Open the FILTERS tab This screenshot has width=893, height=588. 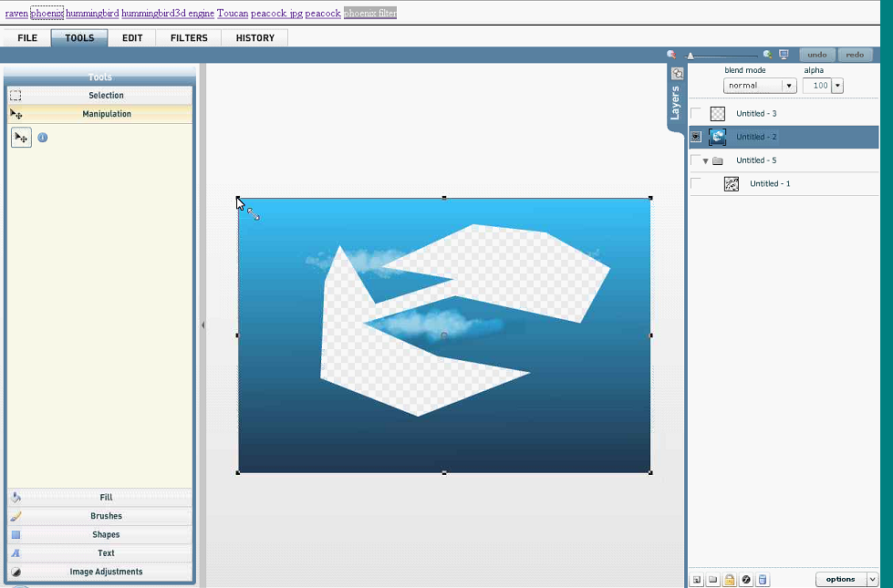pyautogui.click(x=189, y=37)
